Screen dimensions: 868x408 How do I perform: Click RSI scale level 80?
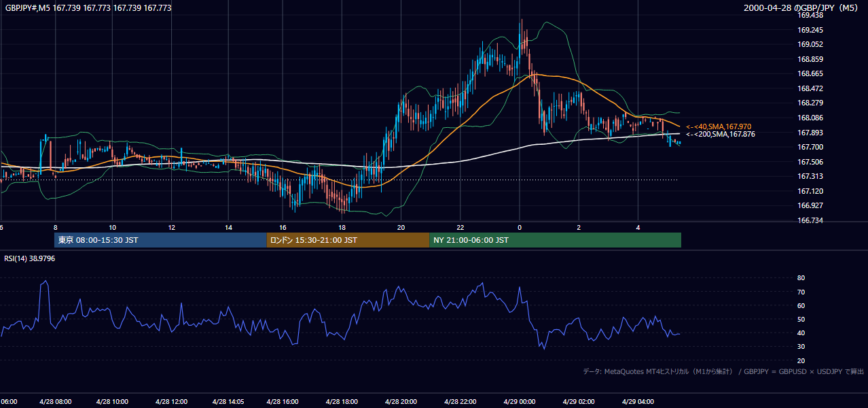coord(801,278)
